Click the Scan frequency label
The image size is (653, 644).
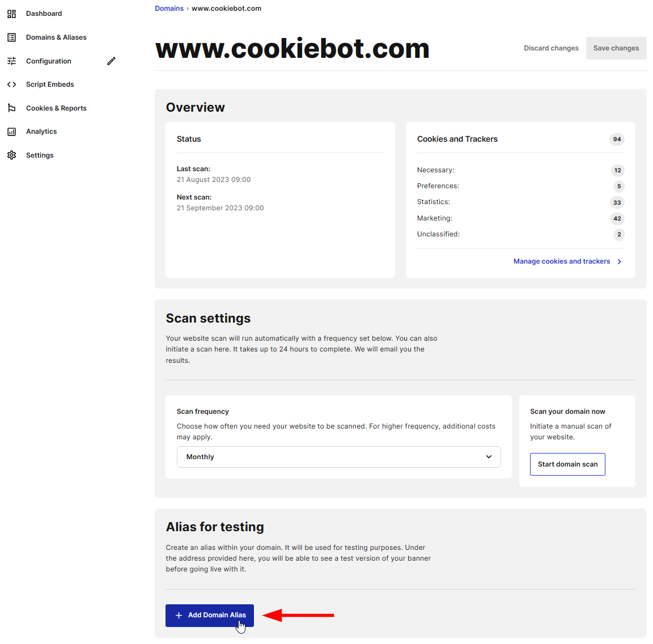click(x=203, y=412)
